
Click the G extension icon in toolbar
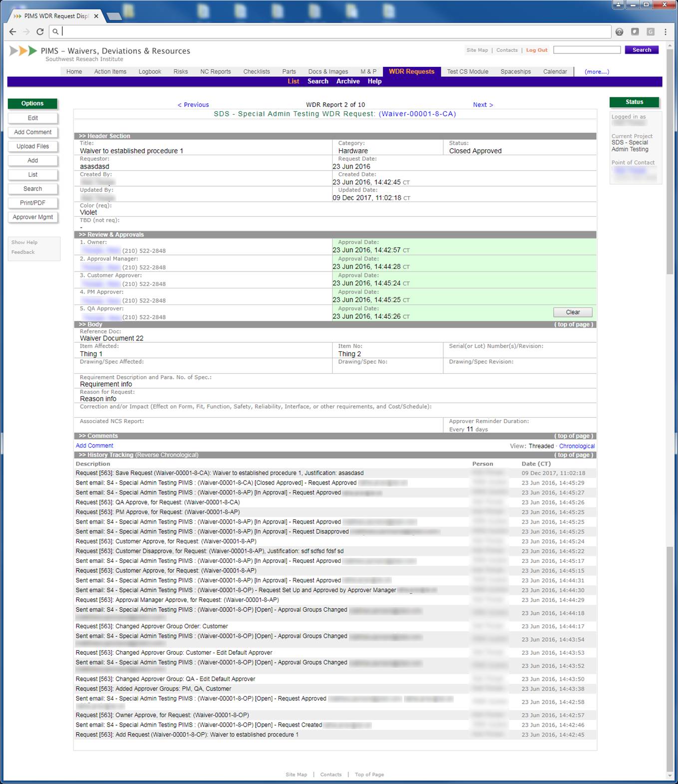(650, 31)
